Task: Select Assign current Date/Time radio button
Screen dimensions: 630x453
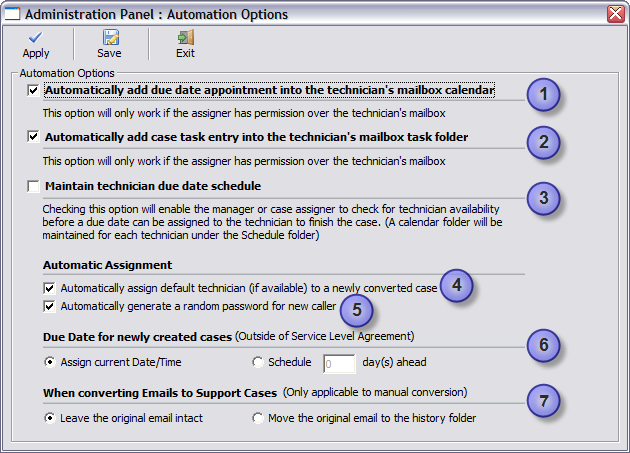Action: pos(49,362)
